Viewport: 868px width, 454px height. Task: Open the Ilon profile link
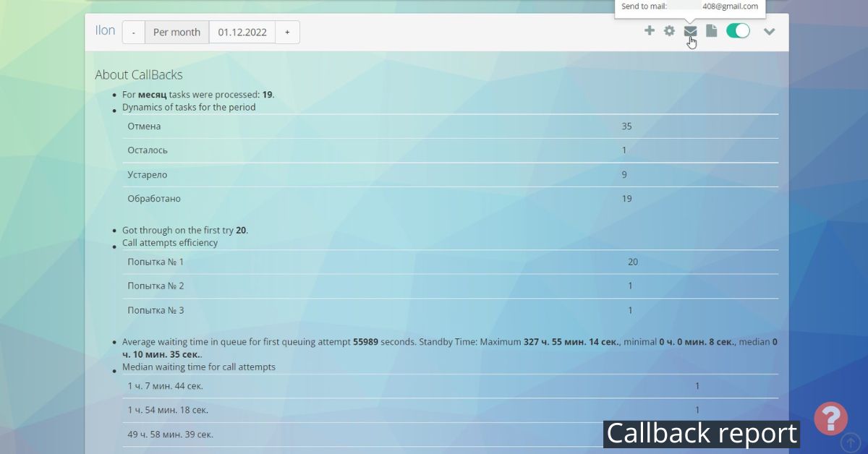click(104, 30)
